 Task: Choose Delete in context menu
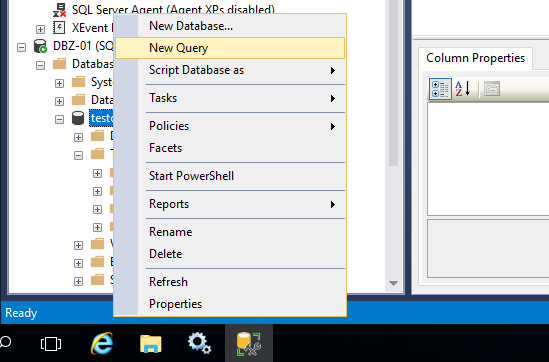pyautogui.click(x=230, y=254)
